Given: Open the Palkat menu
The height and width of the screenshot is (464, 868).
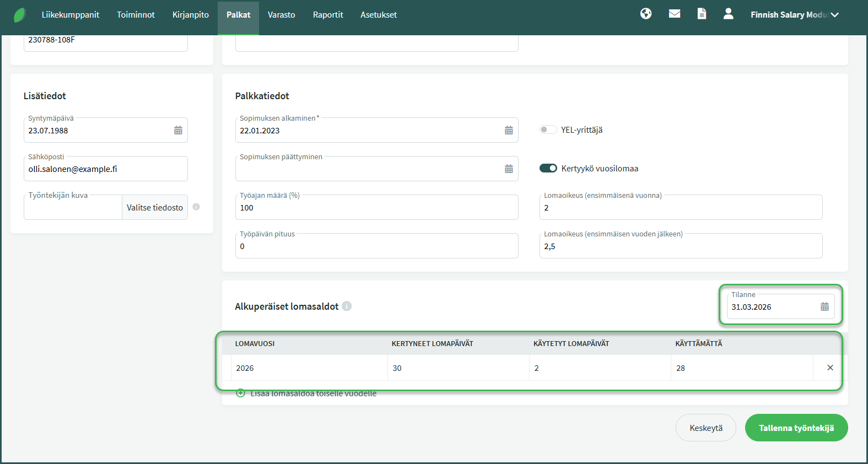Looking at the screenshot, I should tap(238, 15).
